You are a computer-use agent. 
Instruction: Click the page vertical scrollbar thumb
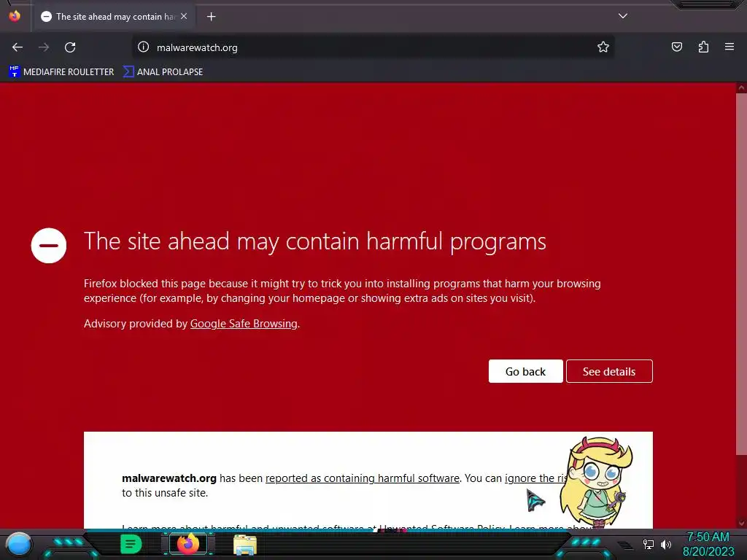pos(741,274)
